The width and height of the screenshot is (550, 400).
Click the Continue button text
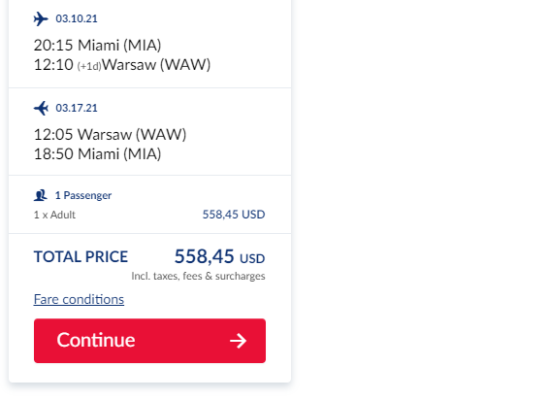(96, 340)
